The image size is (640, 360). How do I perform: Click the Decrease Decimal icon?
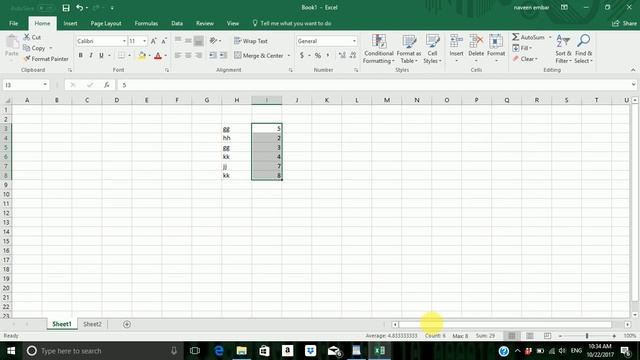(x=353, y=56)
